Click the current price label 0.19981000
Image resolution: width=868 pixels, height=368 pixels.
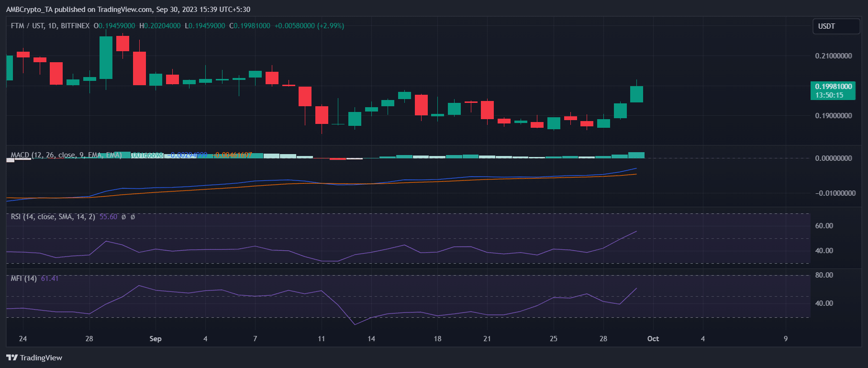(x=833, y=87)
